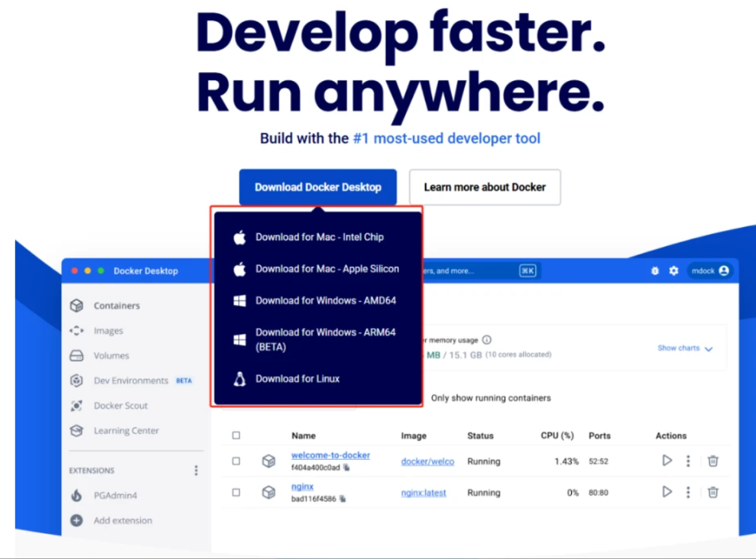Click the Status column header
This screenshot has height=559, width=756.
point(480,436)
